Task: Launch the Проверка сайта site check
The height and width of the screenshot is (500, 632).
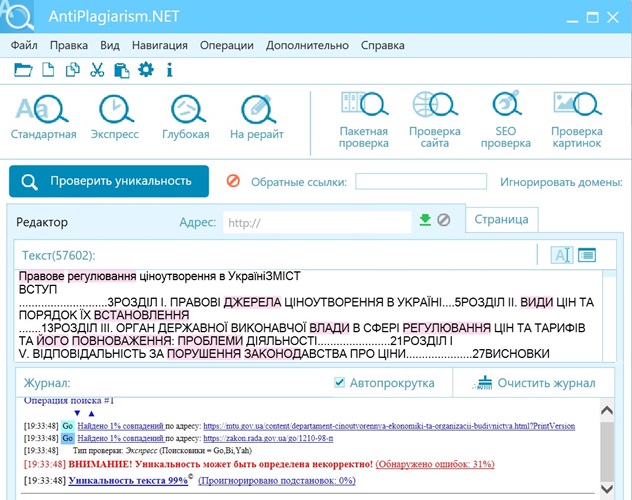Action: (x=434, y=107)
